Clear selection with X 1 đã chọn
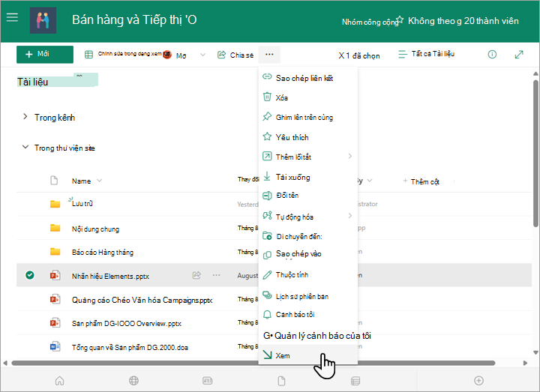This screenshot has height=392, width=540. pyautogui.click(x=359, y=55)
